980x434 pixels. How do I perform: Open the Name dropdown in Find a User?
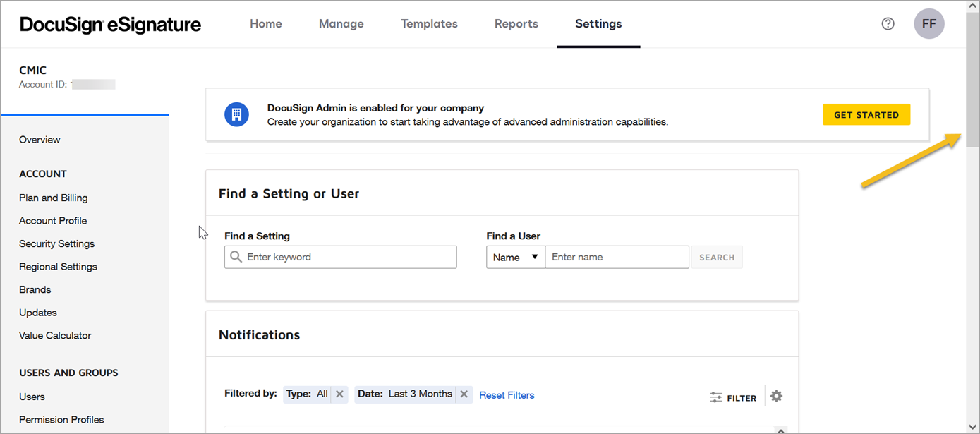[515, 257]
